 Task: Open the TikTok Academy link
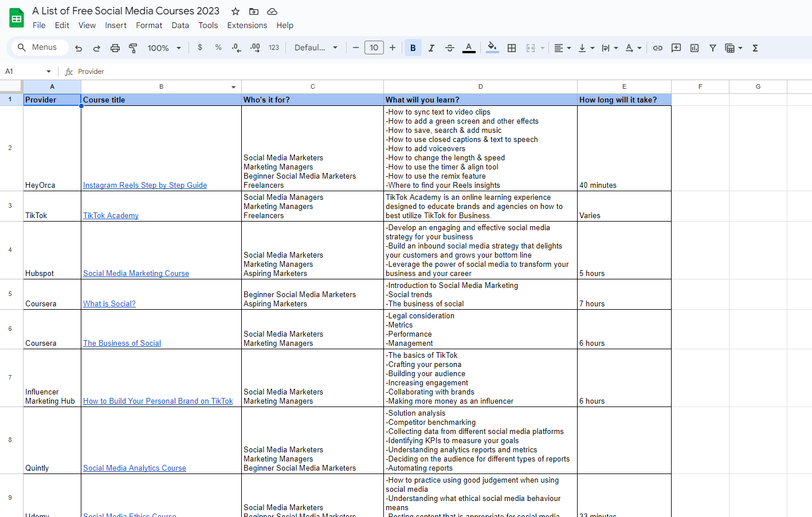coord(111,215)
